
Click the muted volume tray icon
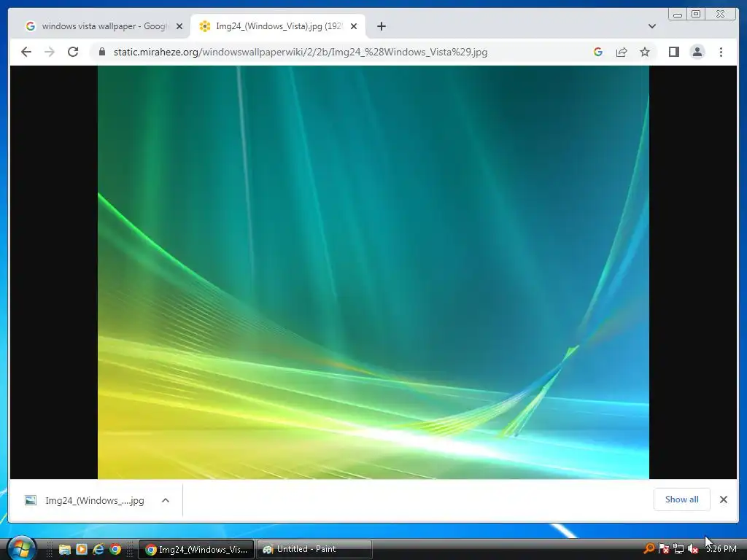coord(693,549)
